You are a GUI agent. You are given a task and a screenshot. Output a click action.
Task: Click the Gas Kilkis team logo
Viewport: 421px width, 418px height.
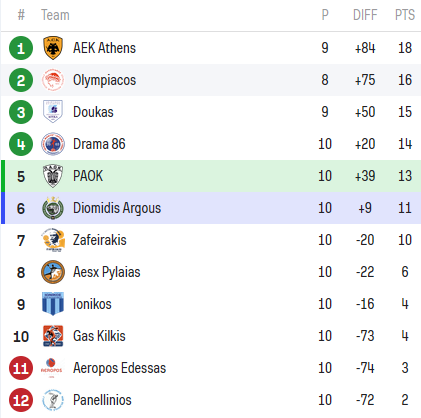click(53, 336)
